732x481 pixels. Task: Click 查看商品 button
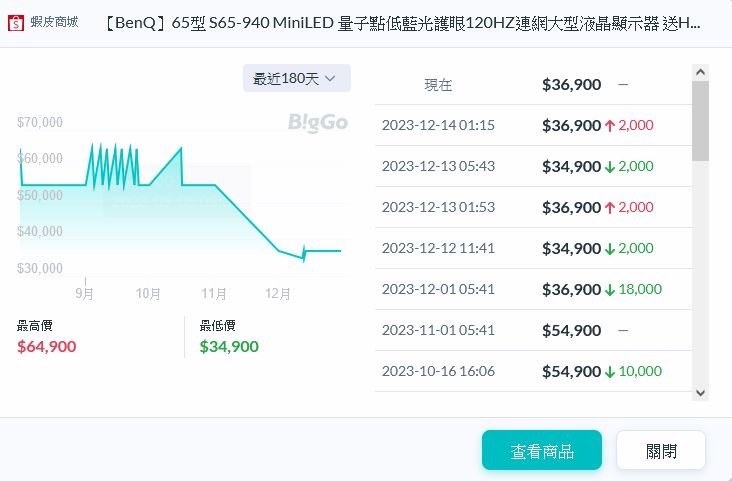(x=542, y=451)
